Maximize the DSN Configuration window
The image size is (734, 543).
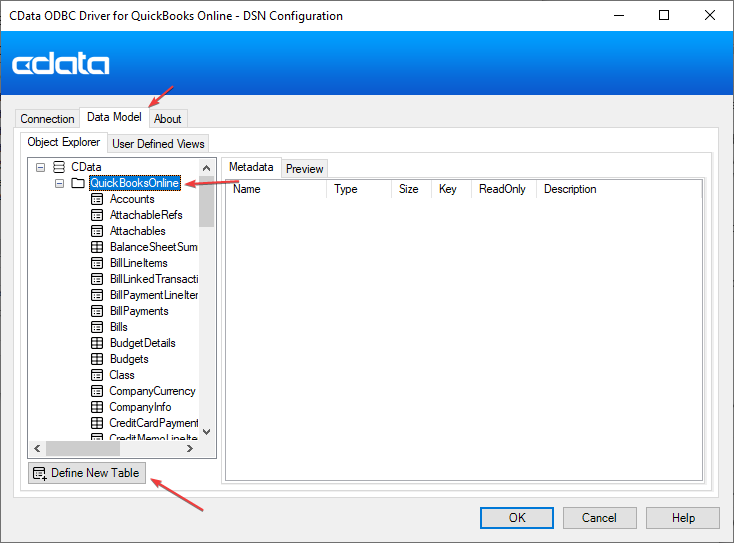coord(664,15)
